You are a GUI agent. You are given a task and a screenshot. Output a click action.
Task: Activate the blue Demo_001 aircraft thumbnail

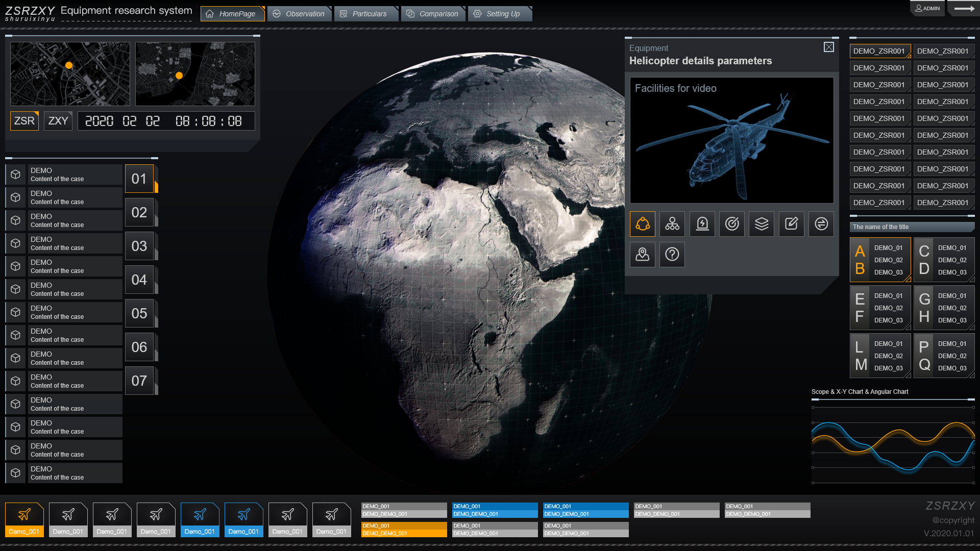click(x=200, y=519)
